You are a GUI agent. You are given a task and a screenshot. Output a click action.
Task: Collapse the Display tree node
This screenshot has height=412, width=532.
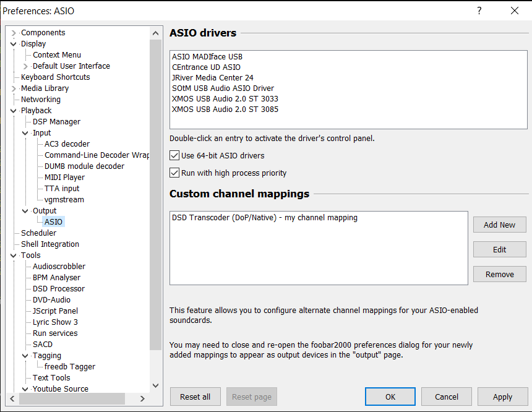pyautogui.click(x=14, y=44)
